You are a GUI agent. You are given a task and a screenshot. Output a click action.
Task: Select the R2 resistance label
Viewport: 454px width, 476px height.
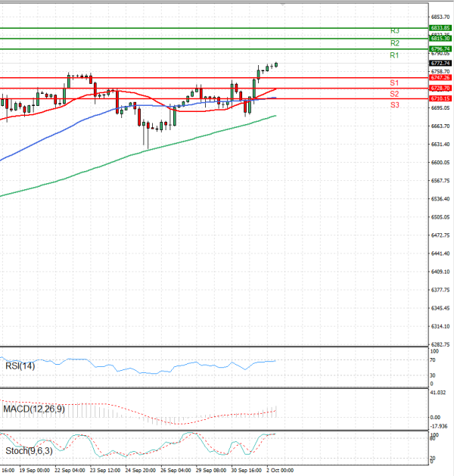click(394, 43)
